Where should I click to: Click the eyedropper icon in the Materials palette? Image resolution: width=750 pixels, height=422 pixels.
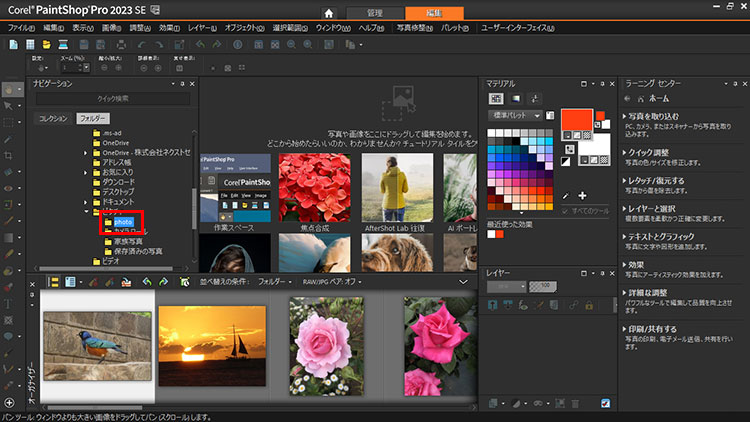click(566, 194)
